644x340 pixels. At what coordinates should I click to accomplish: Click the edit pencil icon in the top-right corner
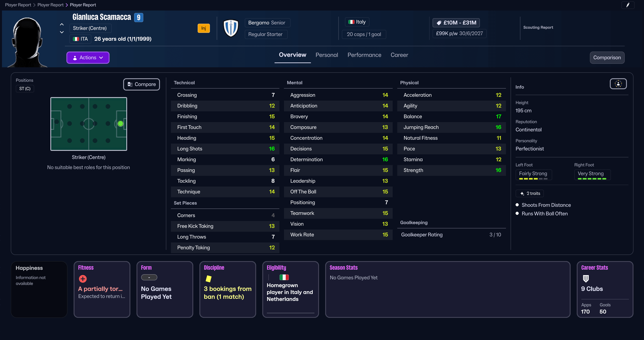click(628, 5)
